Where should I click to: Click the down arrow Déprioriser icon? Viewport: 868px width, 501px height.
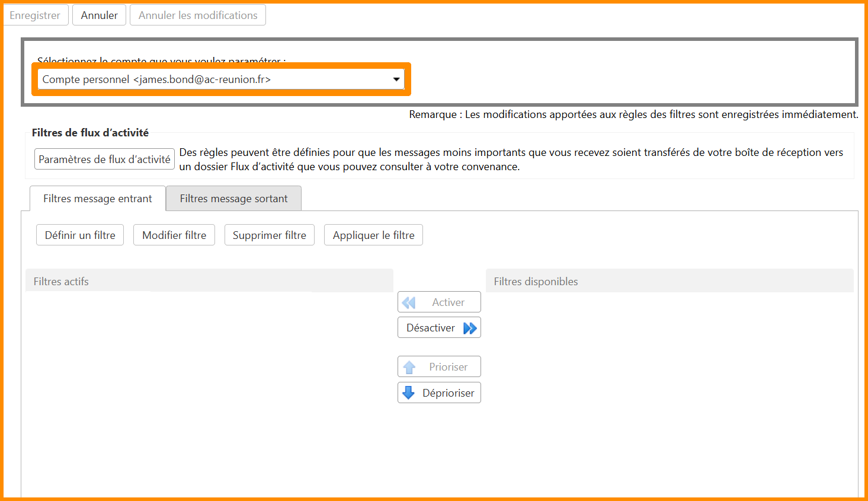click(x=409, y=392)
